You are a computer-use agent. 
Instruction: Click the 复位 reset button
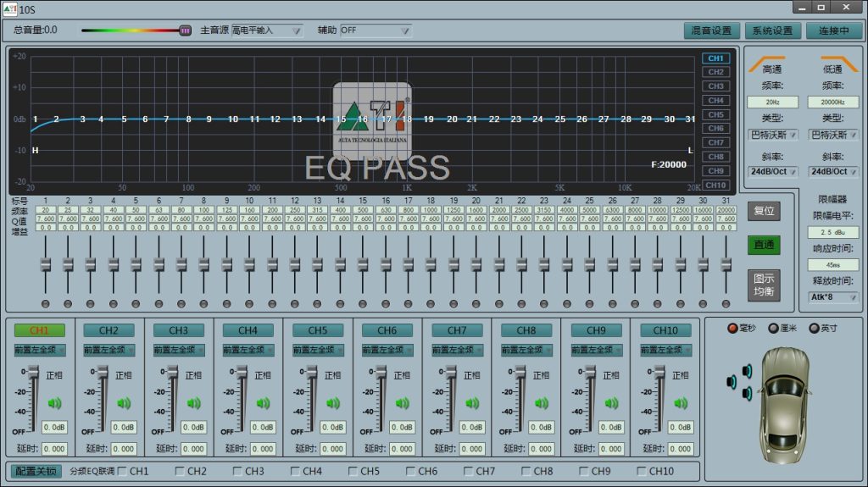(x=764, y=211)
